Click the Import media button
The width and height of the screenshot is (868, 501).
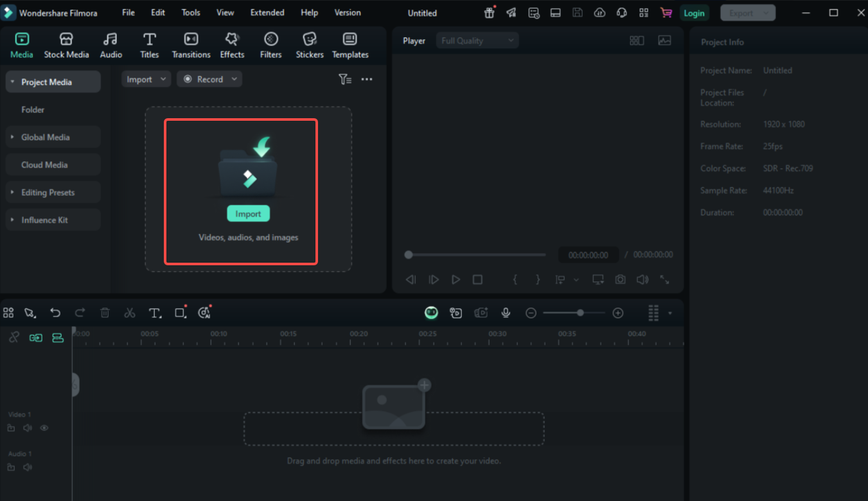click(x=248, y=213)
